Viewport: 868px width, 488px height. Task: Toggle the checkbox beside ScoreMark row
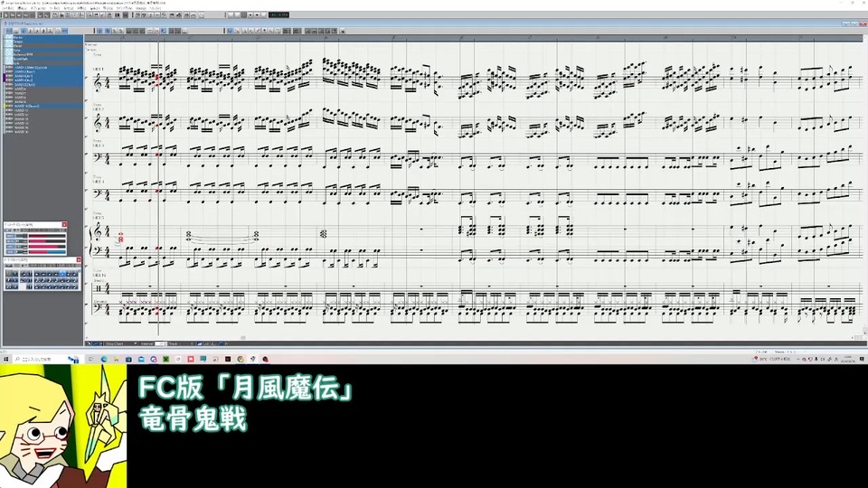point(9,59)
